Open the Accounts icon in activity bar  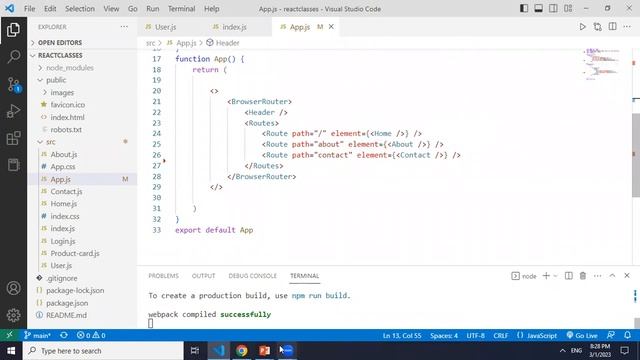13,288
